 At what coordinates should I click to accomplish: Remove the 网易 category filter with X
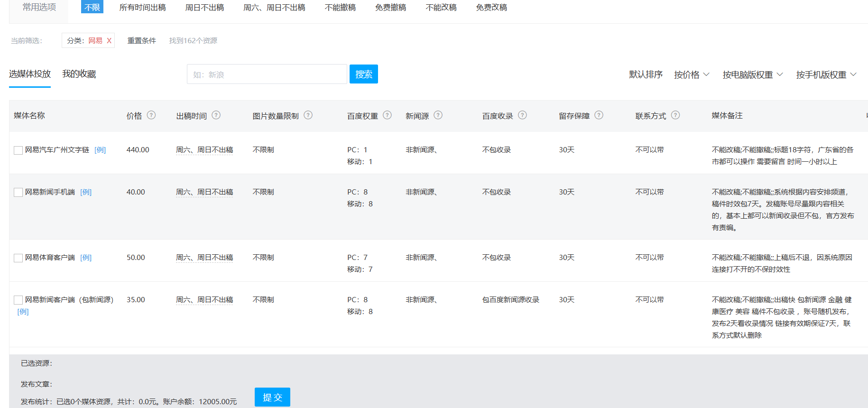(x=109, y=41)
